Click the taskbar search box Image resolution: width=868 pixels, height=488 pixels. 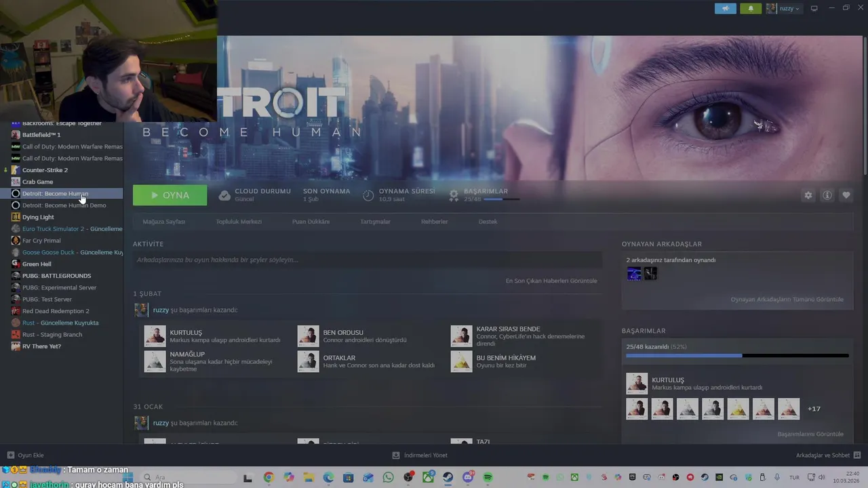coord(188,477)
